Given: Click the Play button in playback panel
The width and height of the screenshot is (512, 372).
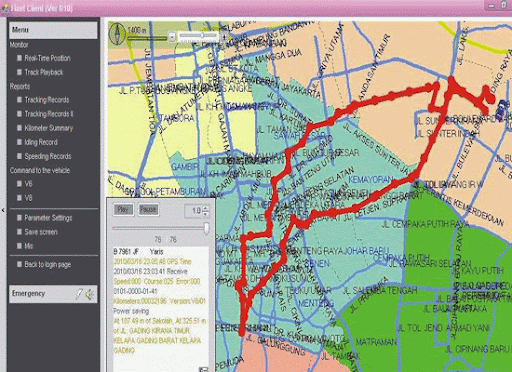Looking at the screenshot, I should 123,210.
